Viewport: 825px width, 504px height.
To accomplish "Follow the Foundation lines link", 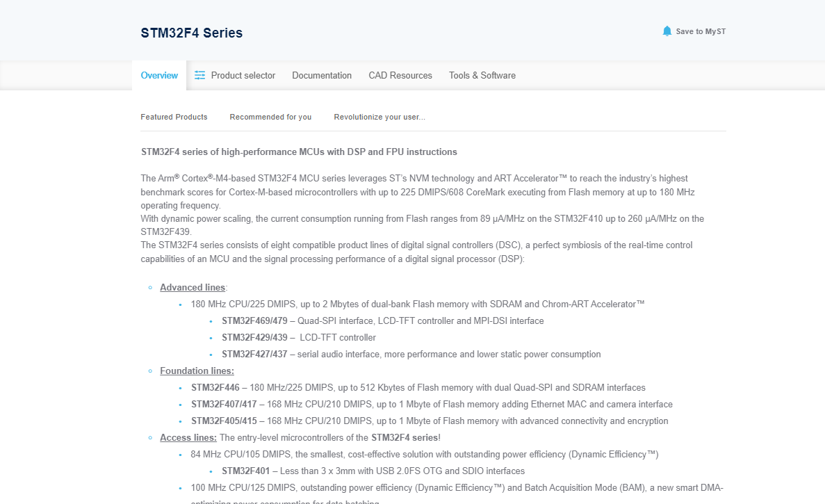I will (197, 371).
